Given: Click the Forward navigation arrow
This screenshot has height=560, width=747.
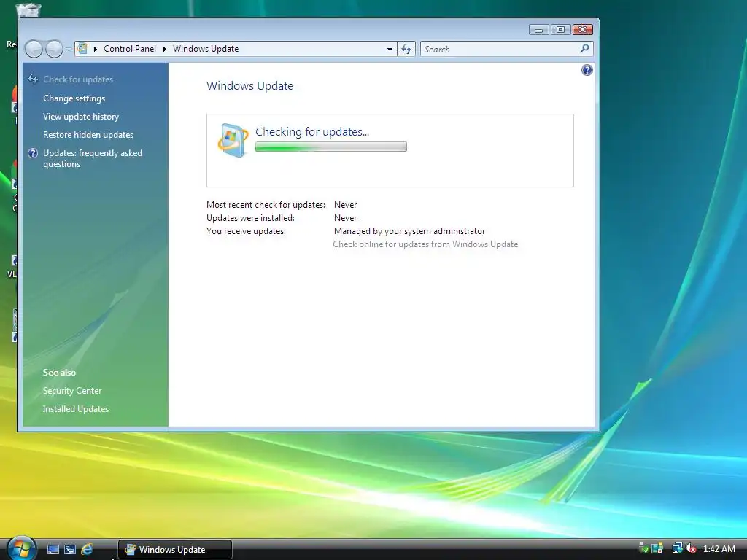Looking at the screenshot, I should (x=54, y=49).
